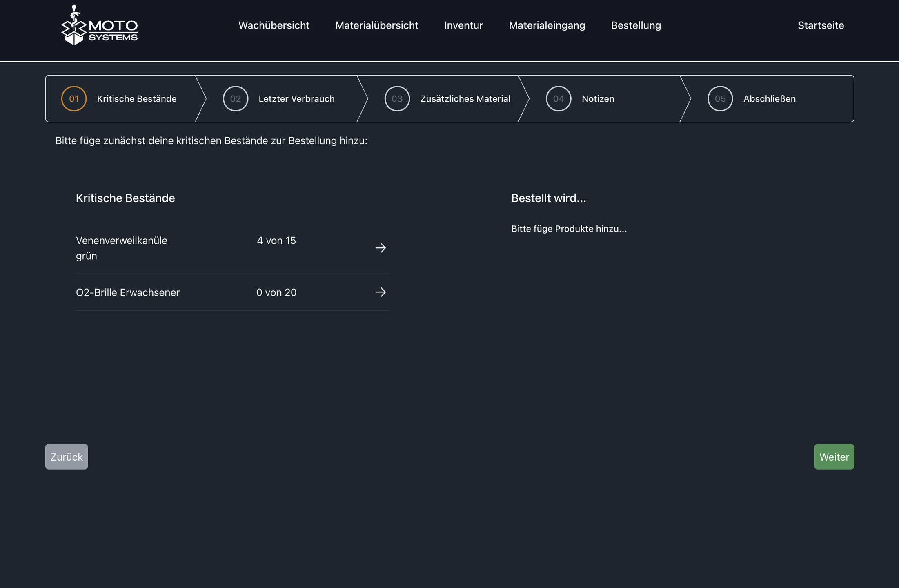Click step 02 circle icon

236,99
